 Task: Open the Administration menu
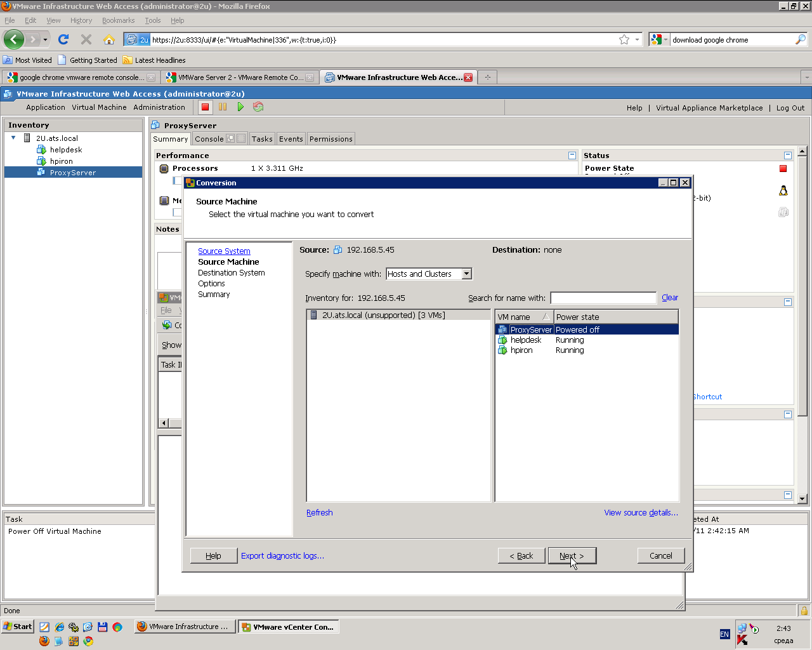(x=159, y=107)
